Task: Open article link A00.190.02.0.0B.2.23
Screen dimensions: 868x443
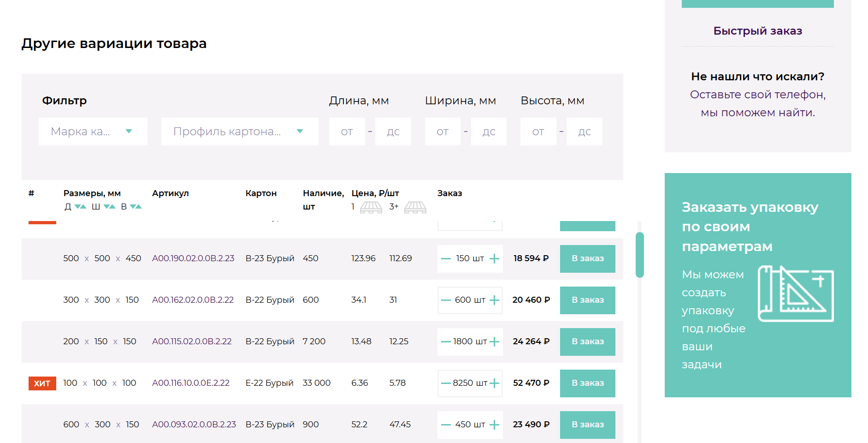Action: click(193, 258)
